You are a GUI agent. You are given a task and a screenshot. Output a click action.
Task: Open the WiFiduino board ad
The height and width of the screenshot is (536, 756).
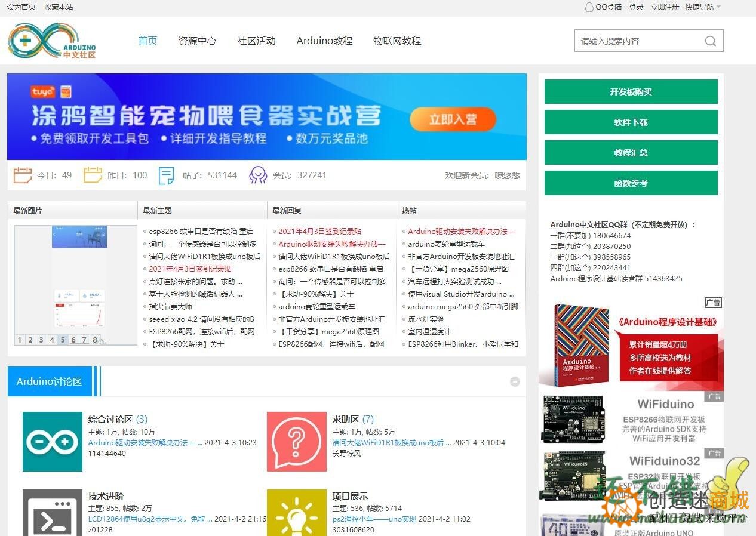click(x=632, y=420)
